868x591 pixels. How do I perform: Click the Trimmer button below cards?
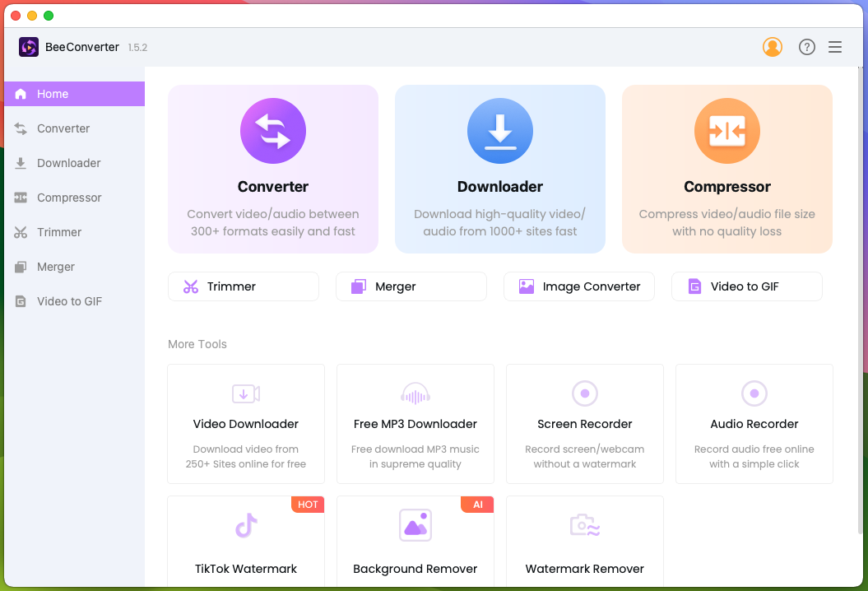pos(244,286)
